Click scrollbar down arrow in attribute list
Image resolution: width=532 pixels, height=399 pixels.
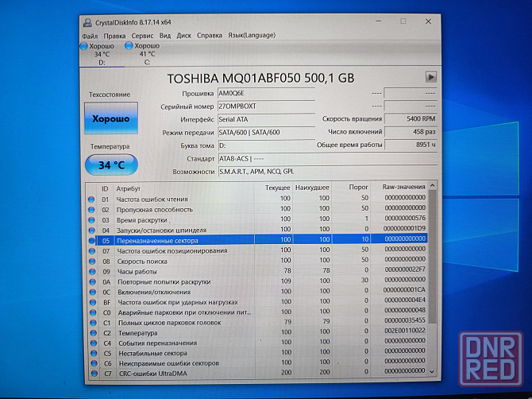coord(432,371)
